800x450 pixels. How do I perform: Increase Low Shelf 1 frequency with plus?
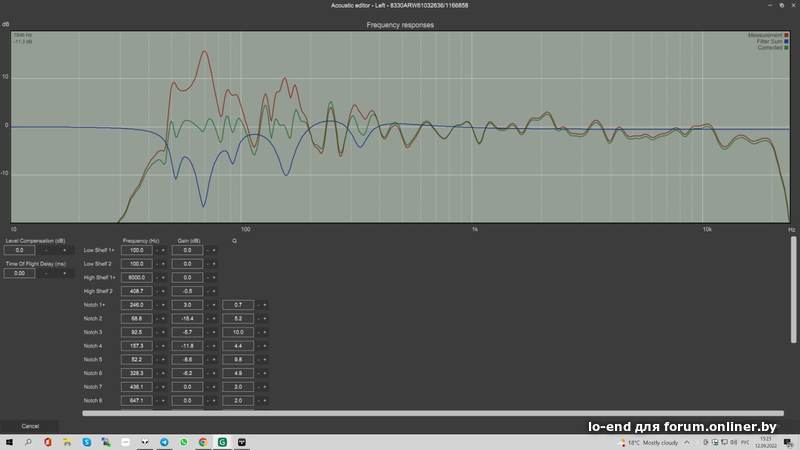coord(163,250)
